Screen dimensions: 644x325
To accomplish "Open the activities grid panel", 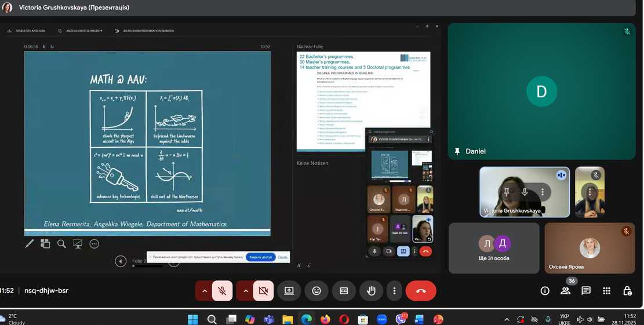I will 606,291.
